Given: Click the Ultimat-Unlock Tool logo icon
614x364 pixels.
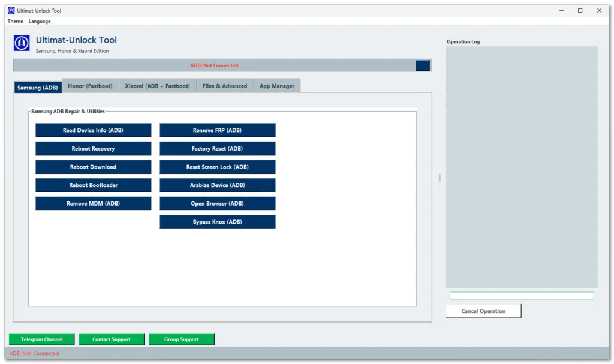Looking at the screenshot, I should click(22, 43).
